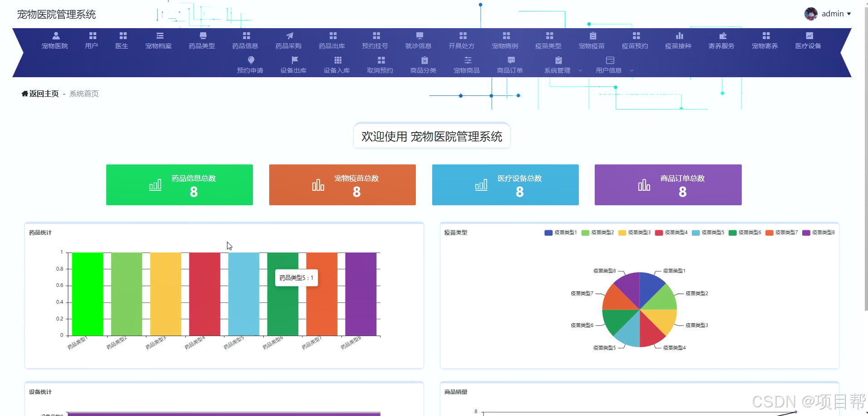Viewport: 868px width, 416px height.
Task: Select the 宠物档案 list icon
Action: pos(160,35)
